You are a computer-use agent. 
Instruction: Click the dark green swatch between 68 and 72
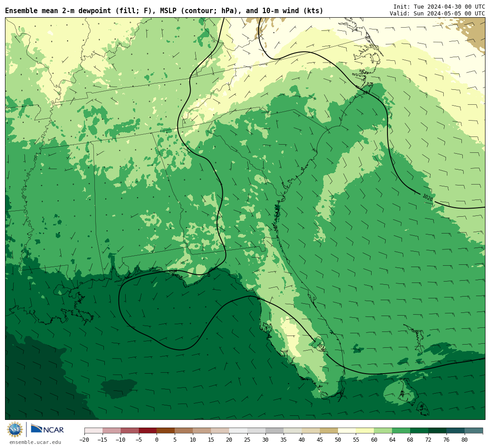[420, 431]
